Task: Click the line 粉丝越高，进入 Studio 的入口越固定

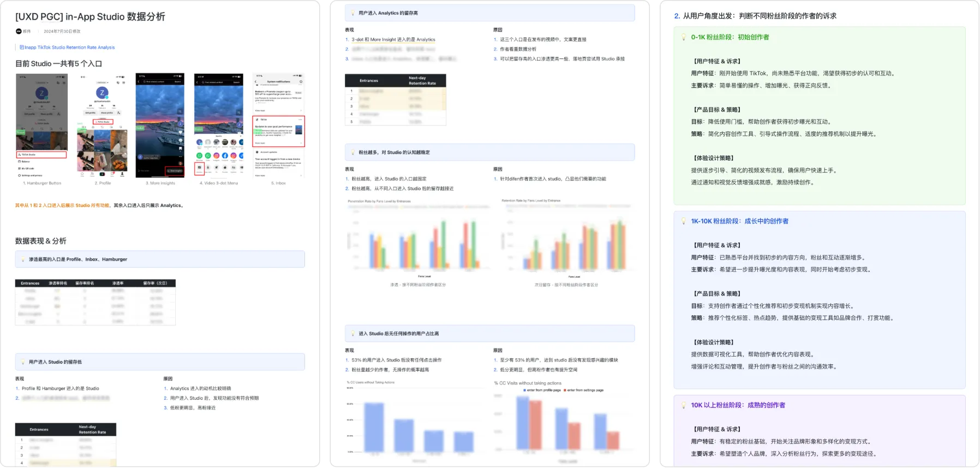Action: (389, 179)
